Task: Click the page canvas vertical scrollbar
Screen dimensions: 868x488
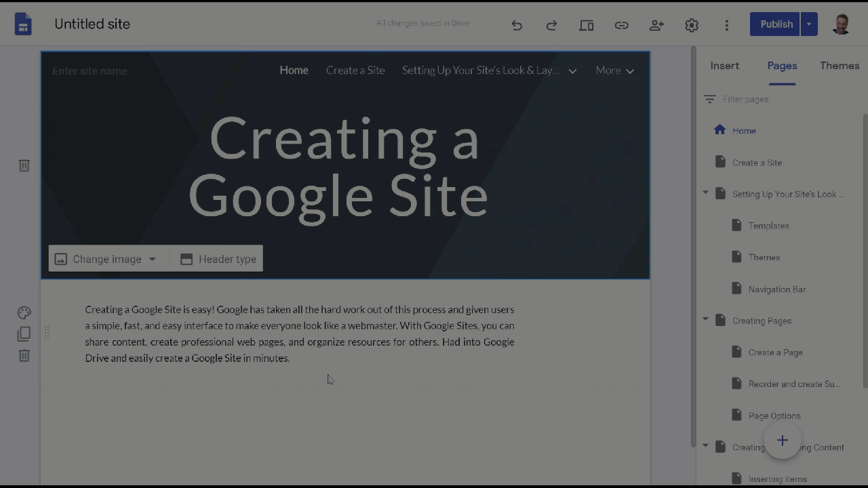Action: point(693,247)
